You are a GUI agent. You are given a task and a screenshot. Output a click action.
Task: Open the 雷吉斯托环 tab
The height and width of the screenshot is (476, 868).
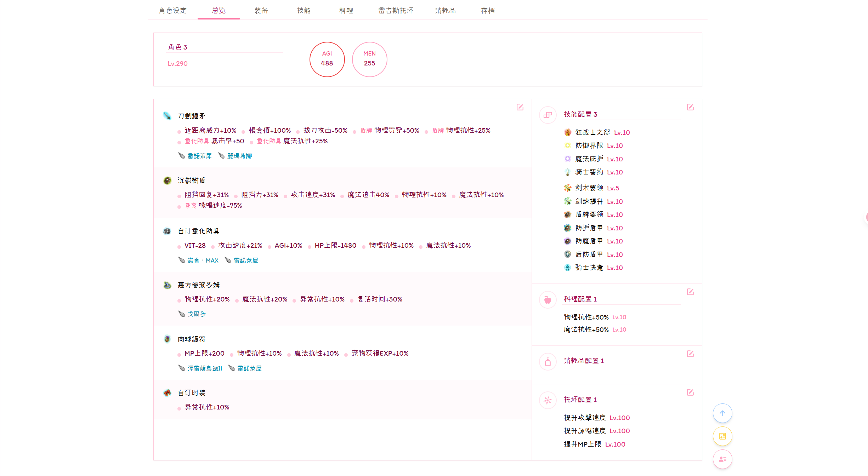pyautogui.click(x=396, y=11)
